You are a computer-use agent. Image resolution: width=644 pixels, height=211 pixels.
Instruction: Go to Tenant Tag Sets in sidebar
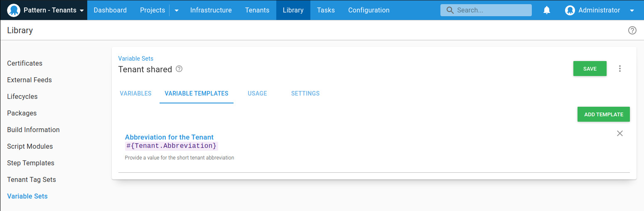tap(32, 179)
